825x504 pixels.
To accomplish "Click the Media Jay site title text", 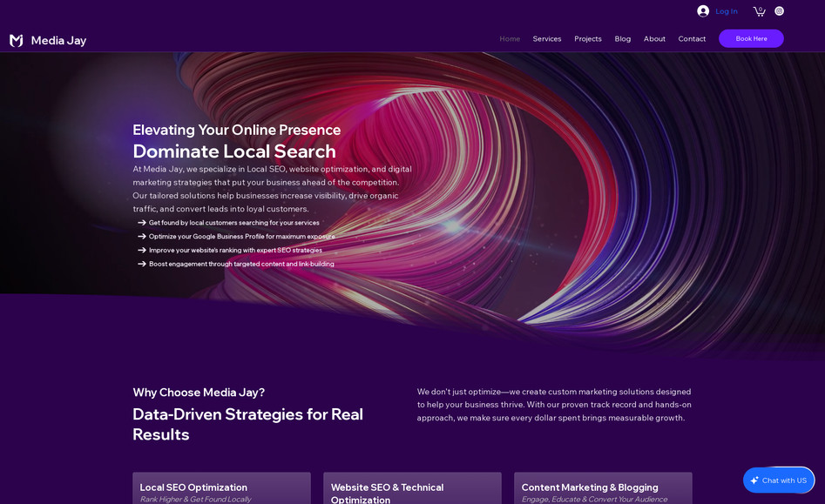I will coord(58,40).
